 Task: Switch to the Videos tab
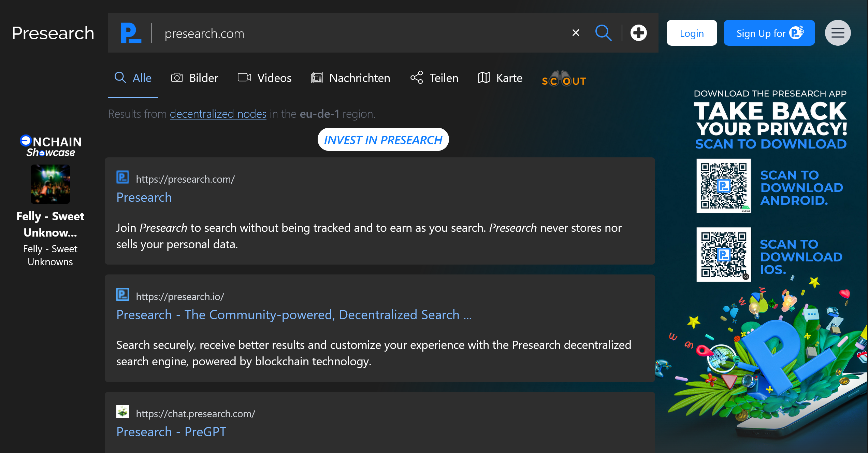point(264,78)
